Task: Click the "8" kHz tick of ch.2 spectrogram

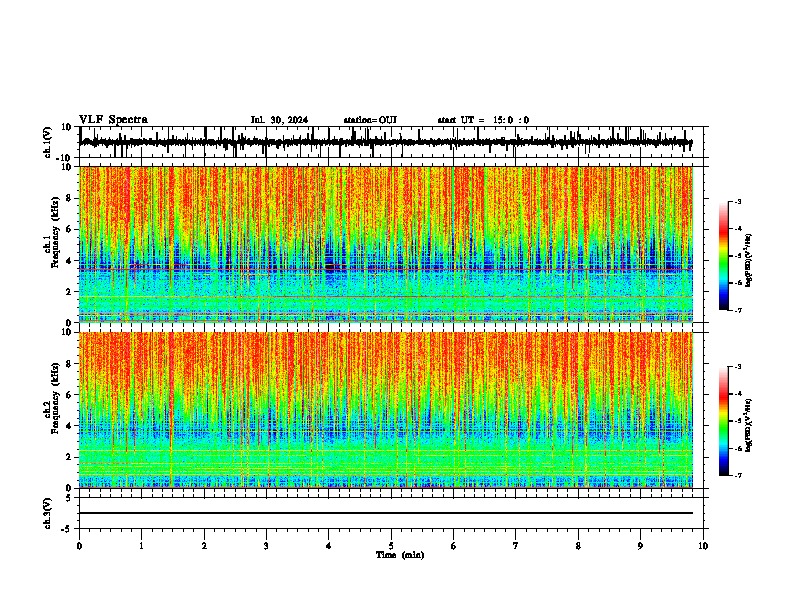Action: (70, 364)
